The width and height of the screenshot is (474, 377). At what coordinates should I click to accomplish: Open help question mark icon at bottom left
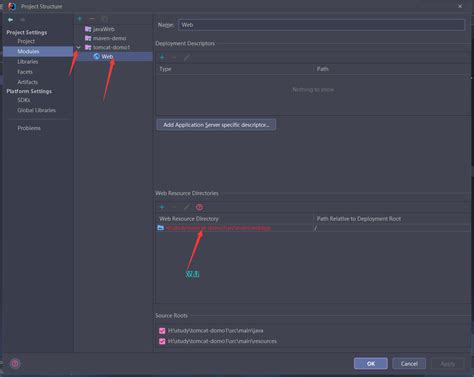[15, 363]
